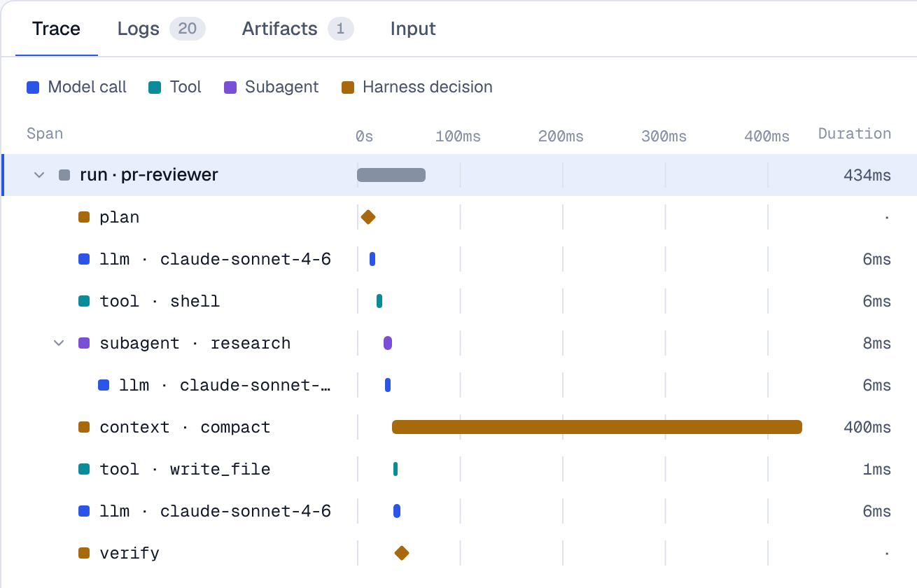This screenshot has height=588, width=917.
Task: Select the "plan" span name
Action: (x=120, y=217)
